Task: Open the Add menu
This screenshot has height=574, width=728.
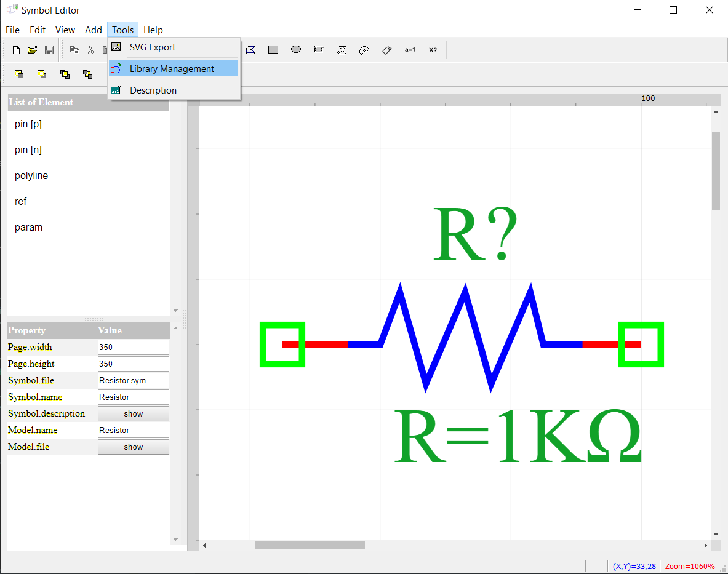Action: [x=94, y=30]
